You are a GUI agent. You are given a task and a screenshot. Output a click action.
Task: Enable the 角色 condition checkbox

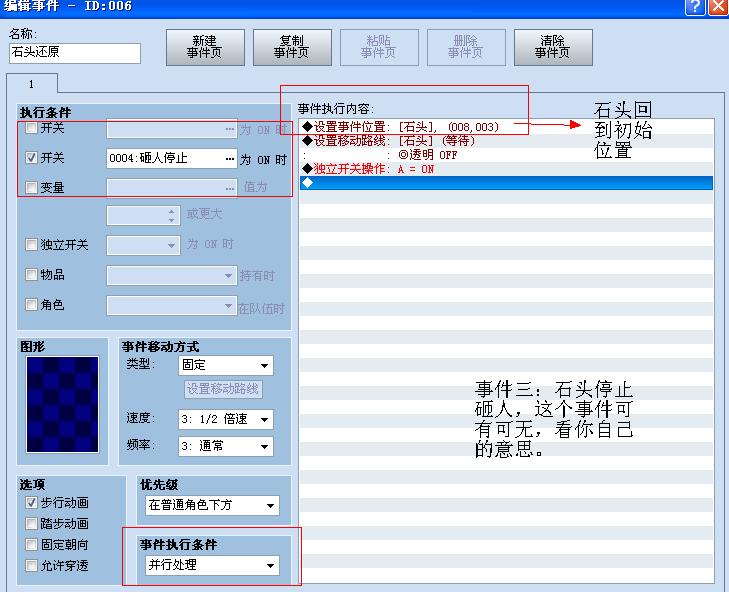[x=31, y=305]
